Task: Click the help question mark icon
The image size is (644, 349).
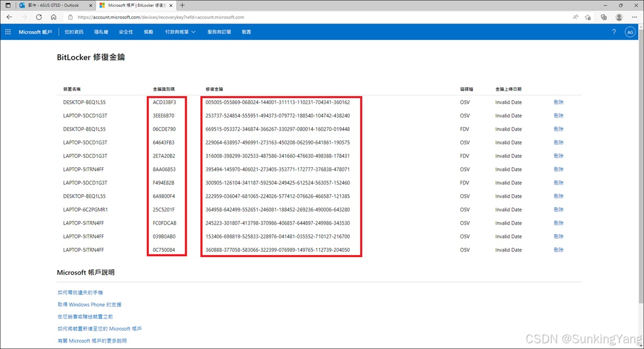Action: [x=614, y=32]
